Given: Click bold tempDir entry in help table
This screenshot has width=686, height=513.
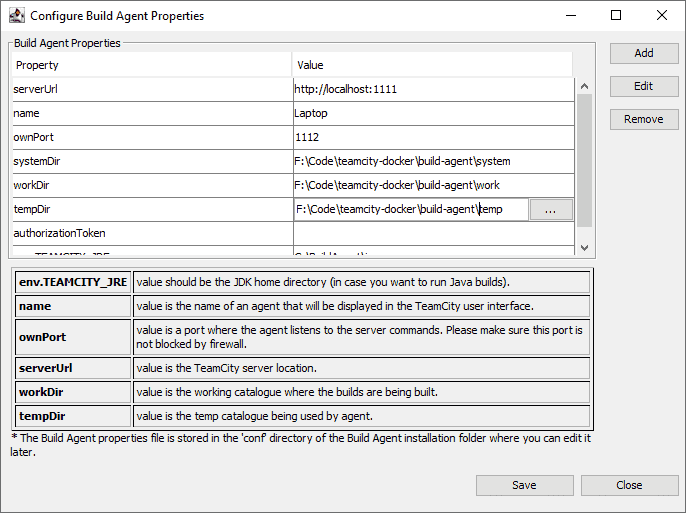Looking at the screenshot, I should click(x=73, y=416).
